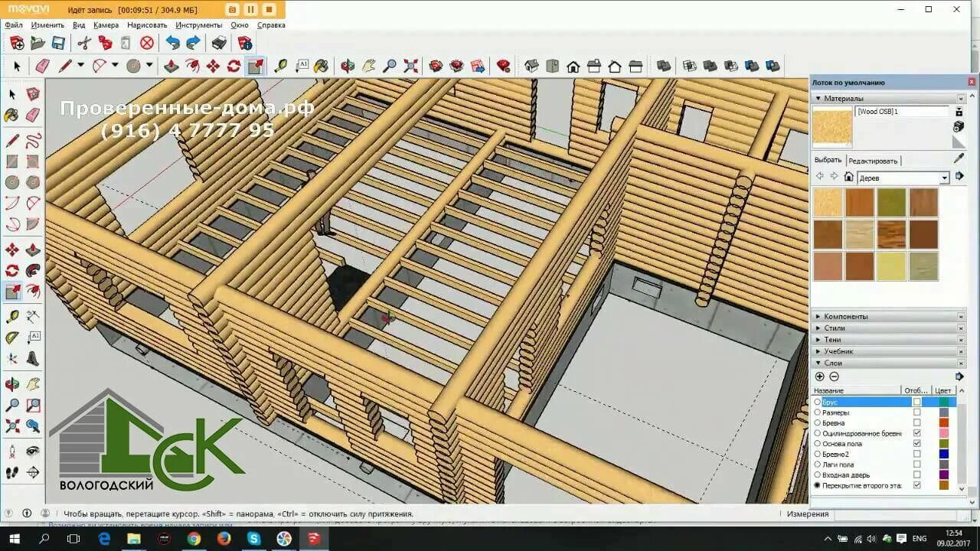Hide the Основа пола layer

pos(916,444)
